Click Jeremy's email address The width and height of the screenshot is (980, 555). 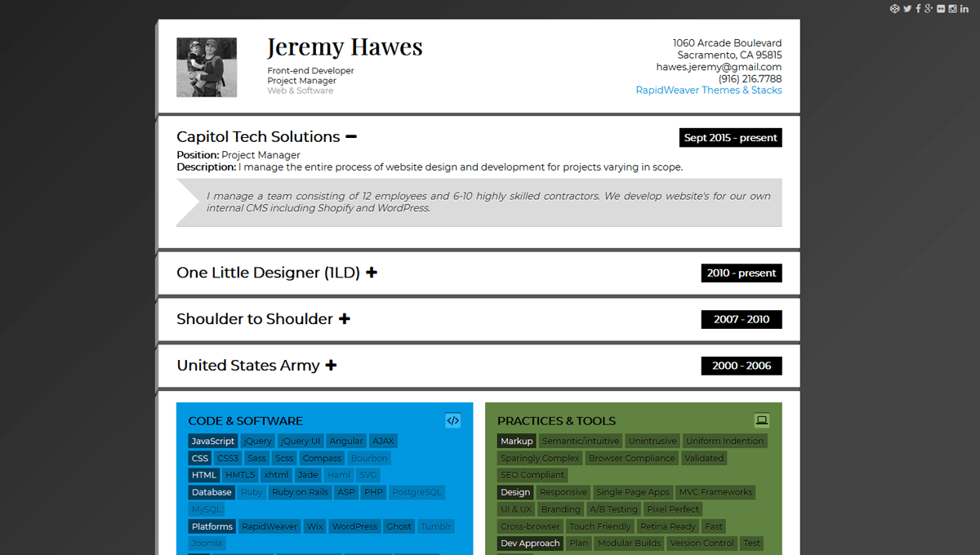click(719, 66)
